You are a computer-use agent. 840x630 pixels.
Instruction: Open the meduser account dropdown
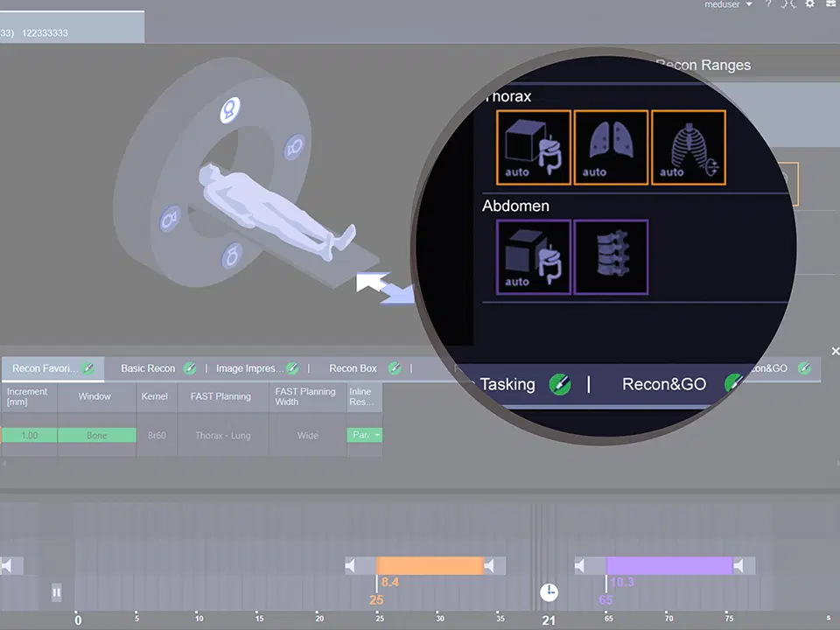pyautogui.click(x=728, y=5)
